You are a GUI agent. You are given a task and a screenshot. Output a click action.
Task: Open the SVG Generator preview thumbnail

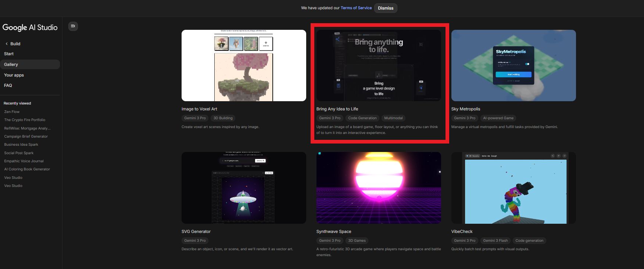pyautogui.click(x=244, y=188)
